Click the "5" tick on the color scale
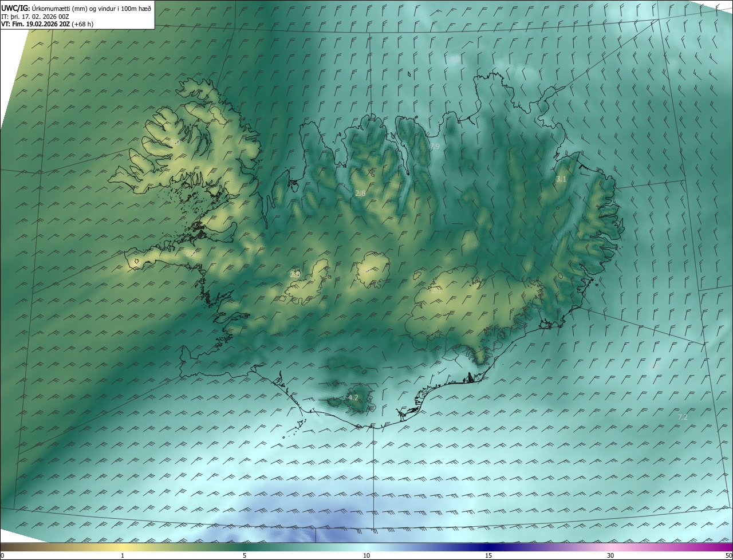This screenshot has width=733, height=560. pyautogui.click(x=245, y=556)
